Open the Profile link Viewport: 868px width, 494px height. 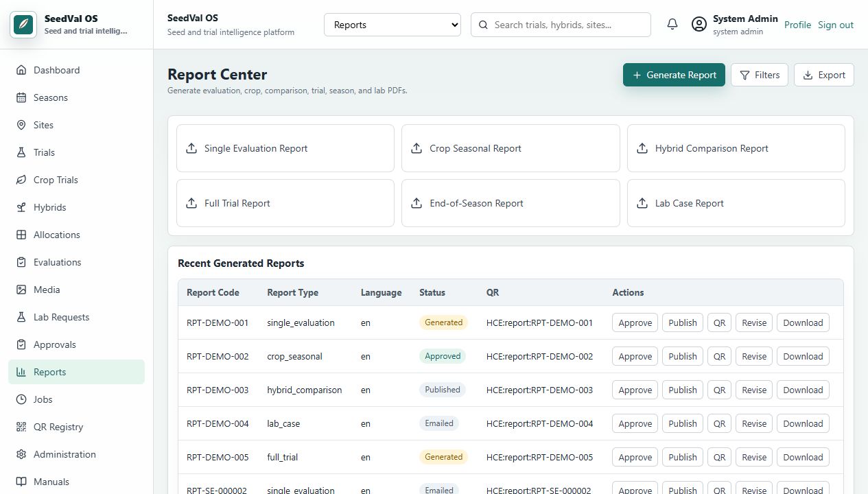click(x=797, y=25)
